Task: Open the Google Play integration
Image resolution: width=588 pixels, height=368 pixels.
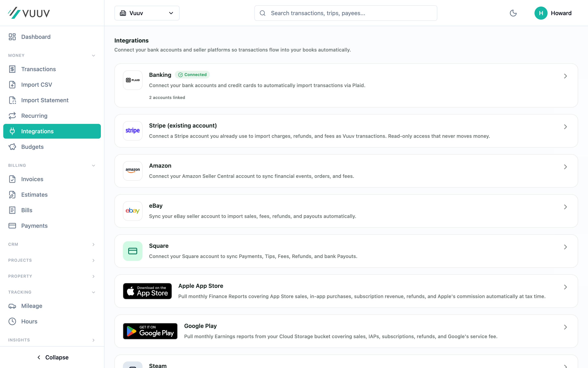Action: coord(346,331)
